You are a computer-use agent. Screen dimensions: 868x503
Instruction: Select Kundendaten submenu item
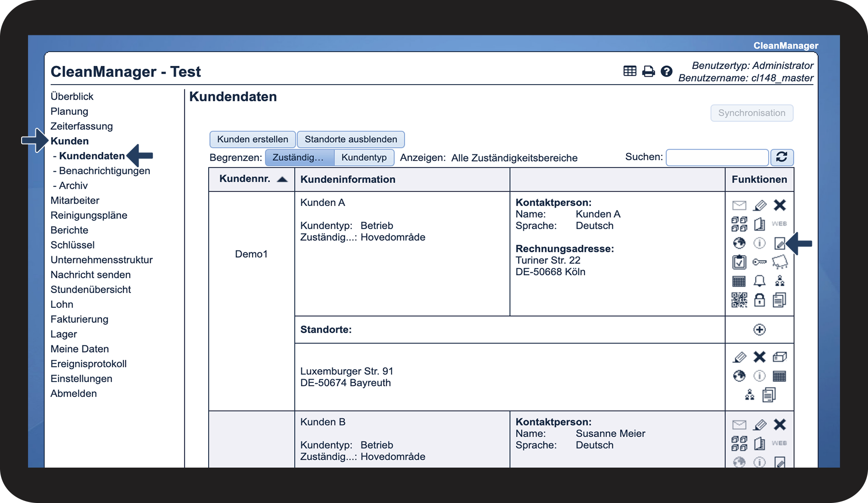click(x=92, y=156)
